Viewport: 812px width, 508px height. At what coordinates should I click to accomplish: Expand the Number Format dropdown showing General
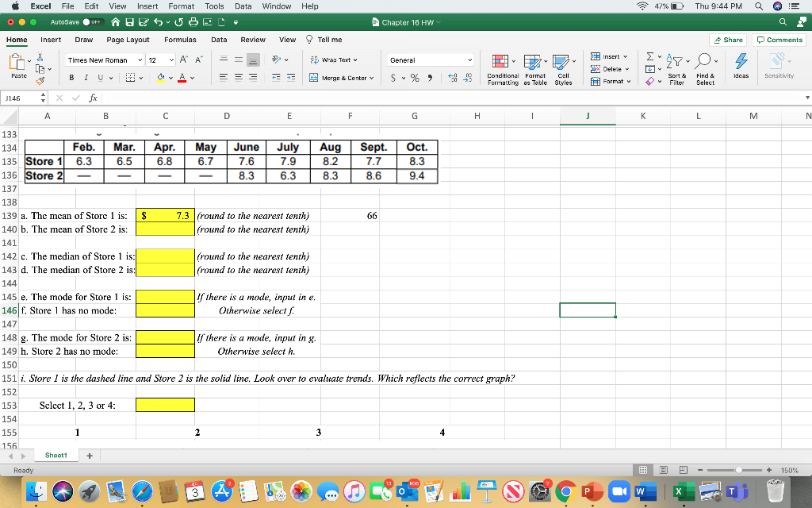[x=470, y=59]
